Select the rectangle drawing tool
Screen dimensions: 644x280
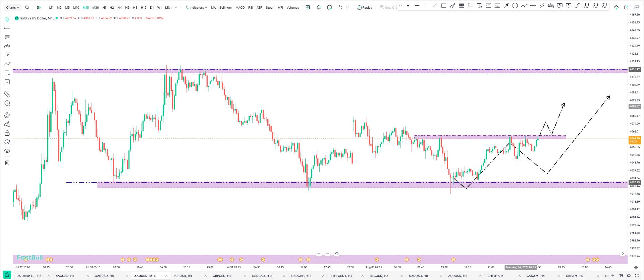coord(444,6)
